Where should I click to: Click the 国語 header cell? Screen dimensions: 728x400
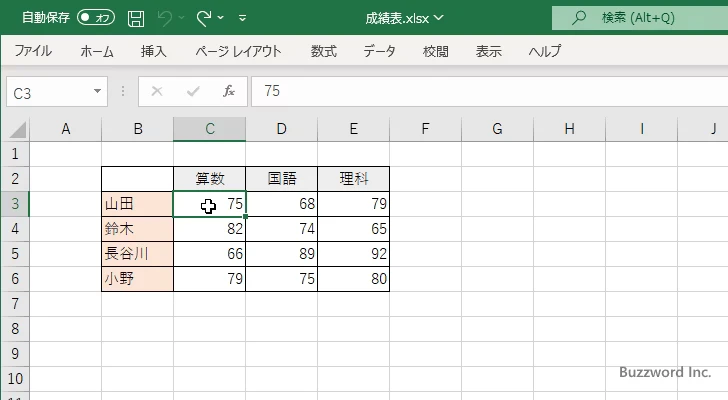[281, 179]
